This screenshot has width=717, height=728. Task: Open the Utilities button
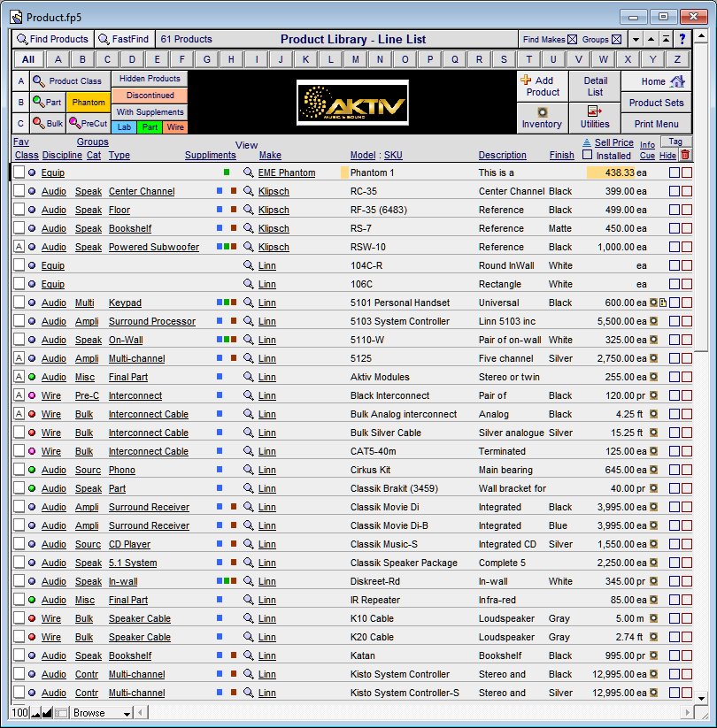(595, 118)
